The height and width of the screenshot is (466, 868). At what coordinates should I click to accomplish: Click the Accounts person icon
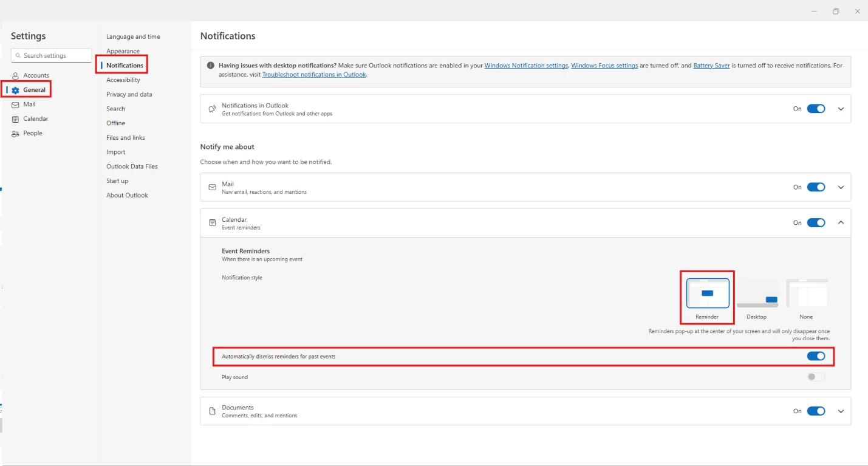click(x=16, y=76)
